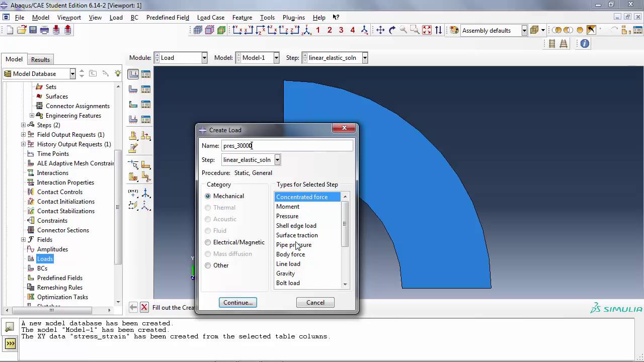Select the Fluid category radio button
Image resolution: width=644 pixels, height=362 pixels.
pos(208,231)
